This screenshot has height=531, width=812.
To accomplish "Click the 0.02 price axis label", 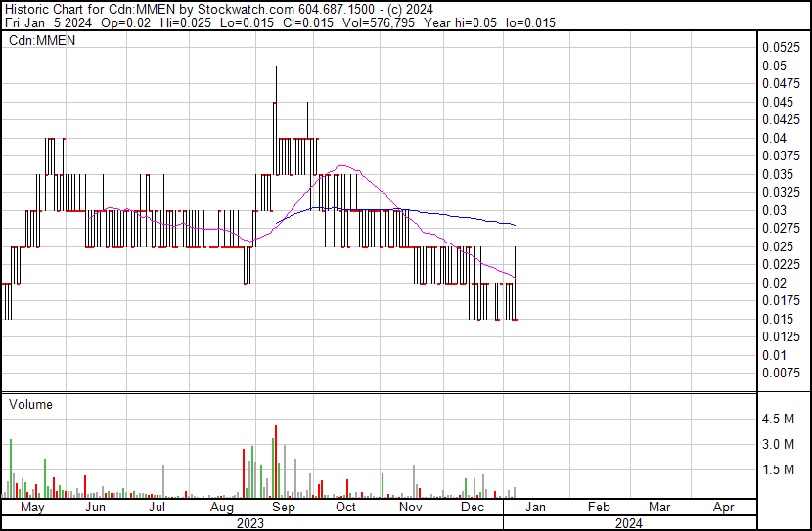I will tap(774, 283).
